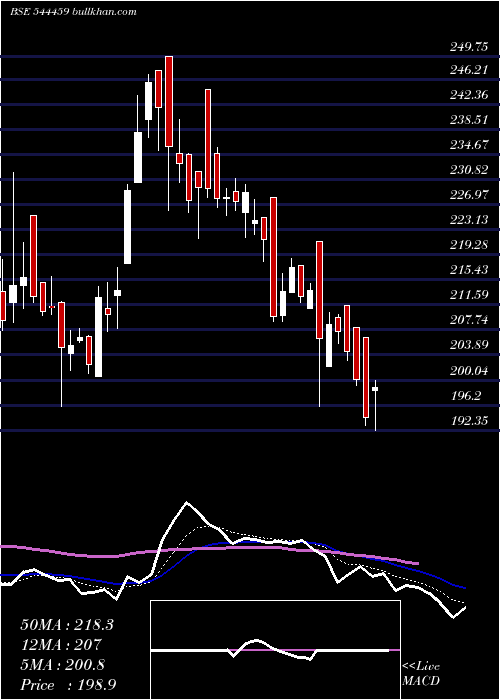Click the last small white candle near 198

(x=375, y=389)
